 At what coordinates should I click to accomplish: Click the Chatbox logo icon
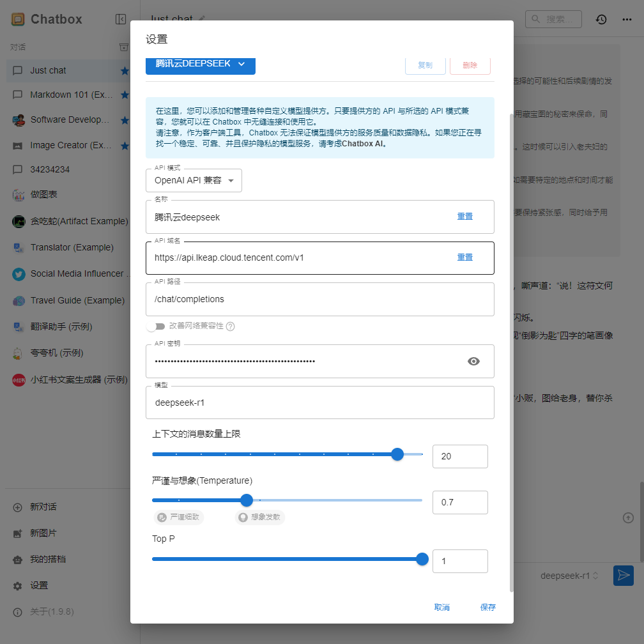point(18,19)
